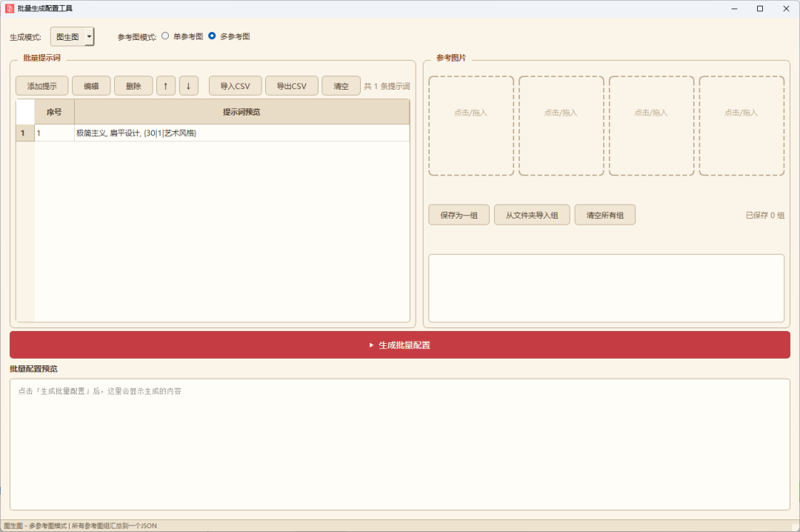Click the 已保存 0 组 label
The image size is (800, 532).
pyautogui.click(x=764, y=216)
